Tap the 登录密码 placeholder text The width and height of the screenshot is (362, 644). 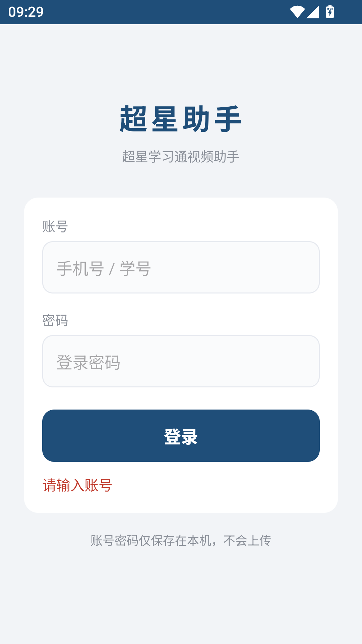click(x=88, y=363)
